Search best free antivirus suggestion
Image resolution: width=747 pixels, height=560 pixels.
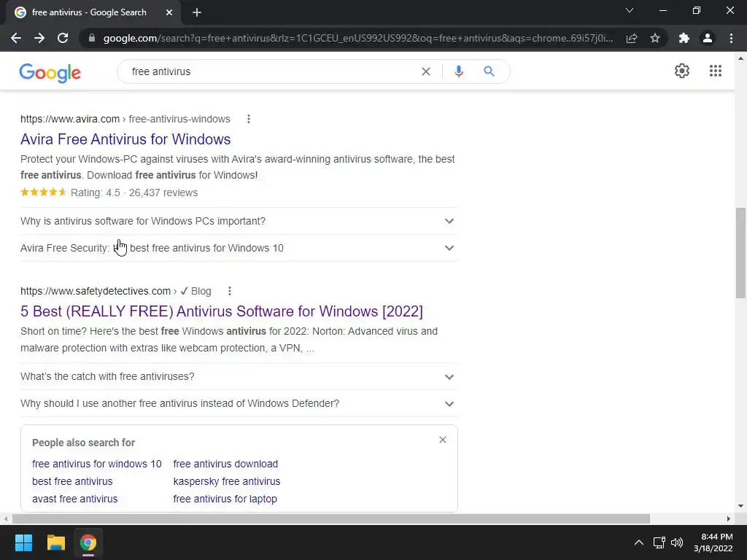72,481
